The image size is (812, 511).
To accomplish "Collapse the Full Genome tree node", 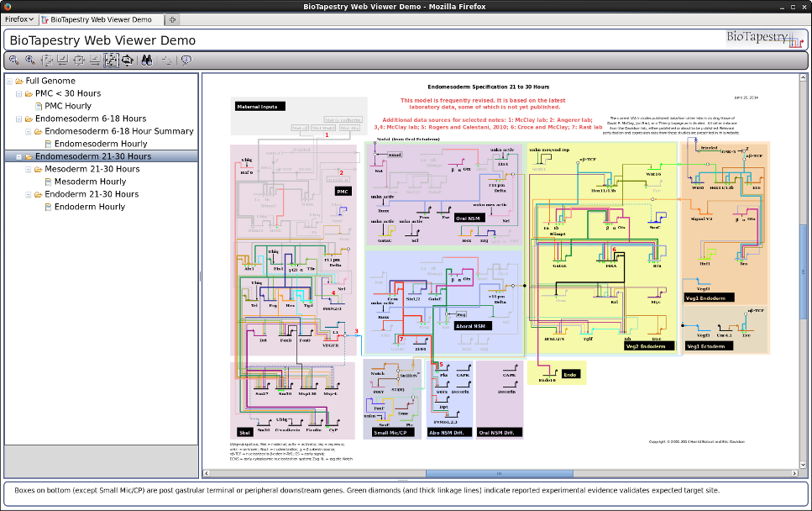I will click(x=8, y=82).
